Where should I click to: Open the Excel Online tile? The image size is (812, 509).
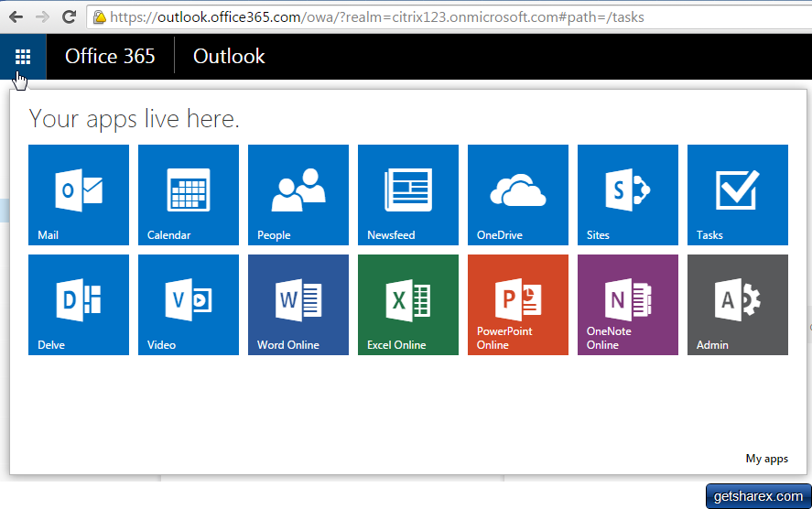pos(408,304)
